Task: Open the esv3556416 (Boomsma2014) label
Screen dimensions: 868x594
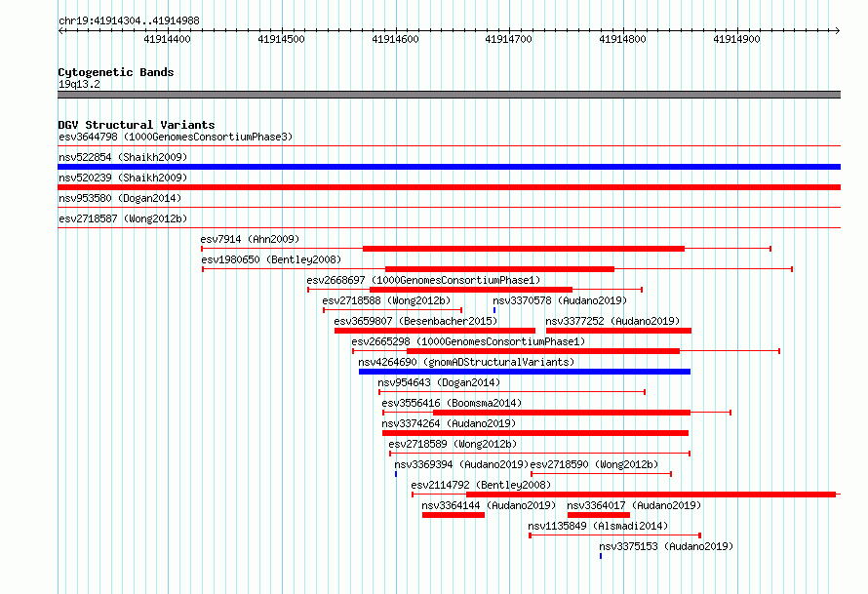Action: [x=452, y=403]
